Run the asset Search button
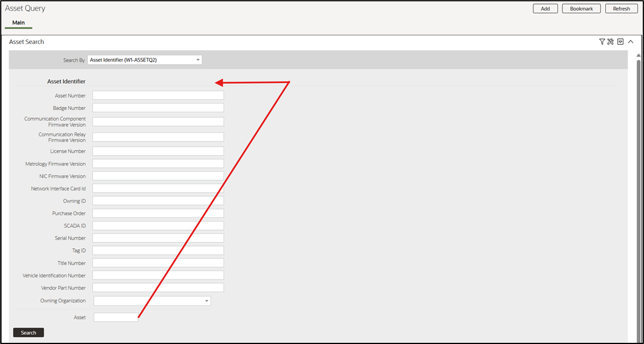Screen dimensions: 644x344 click(29, 333)
